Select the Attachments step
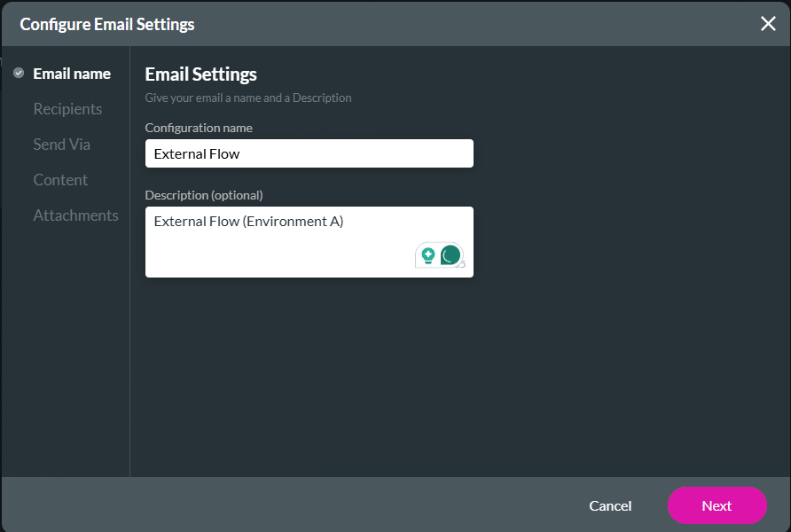The width and height of the screenshot is (791, 532). tap(76, 215)
